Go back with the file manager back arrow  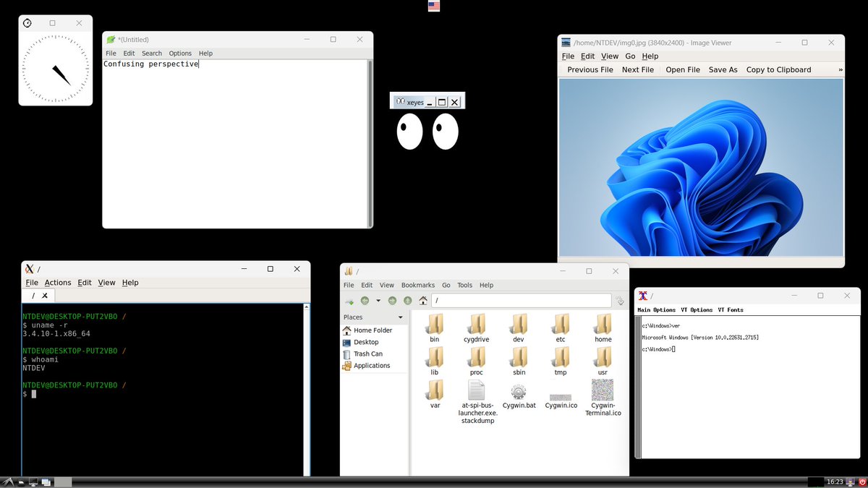[365, 301]
